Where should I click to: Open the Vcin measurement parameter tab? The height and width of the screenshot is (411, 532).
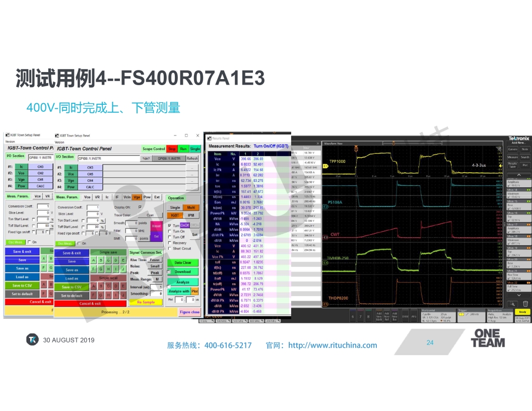127,197
